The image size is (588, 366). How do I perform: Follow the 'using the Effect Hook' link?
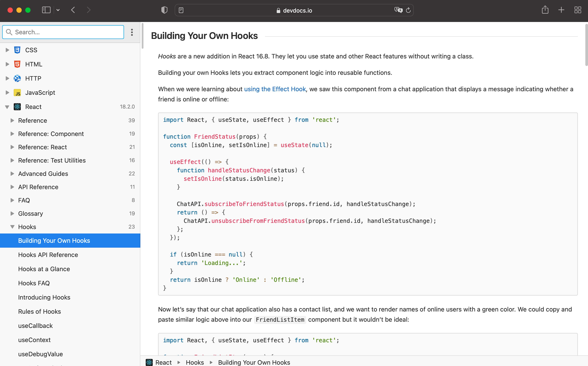[x=275, y=89]
